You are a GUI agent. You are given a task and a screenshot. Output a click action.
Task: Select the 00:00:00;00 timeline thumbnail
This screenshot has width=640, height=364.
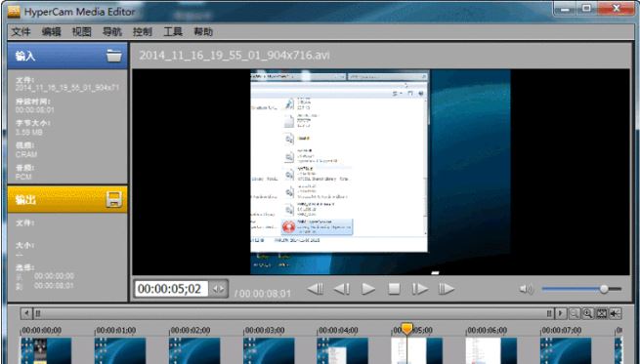click(x=46, y=350)
